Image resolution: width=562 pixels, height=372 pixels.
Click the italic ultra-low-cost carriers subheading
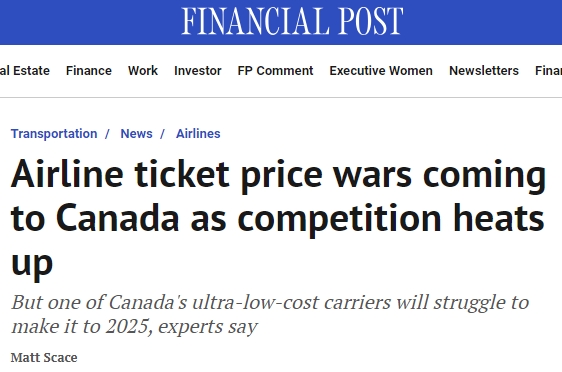270,314
